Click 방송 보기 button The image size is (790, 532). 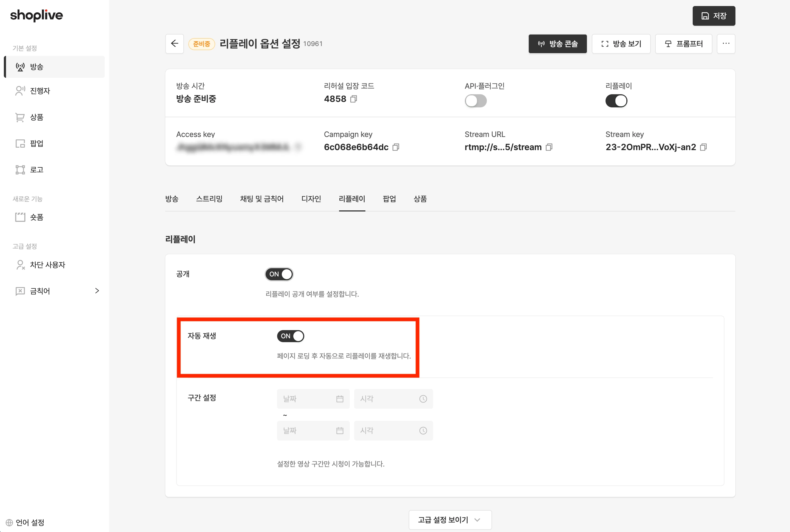621,44
